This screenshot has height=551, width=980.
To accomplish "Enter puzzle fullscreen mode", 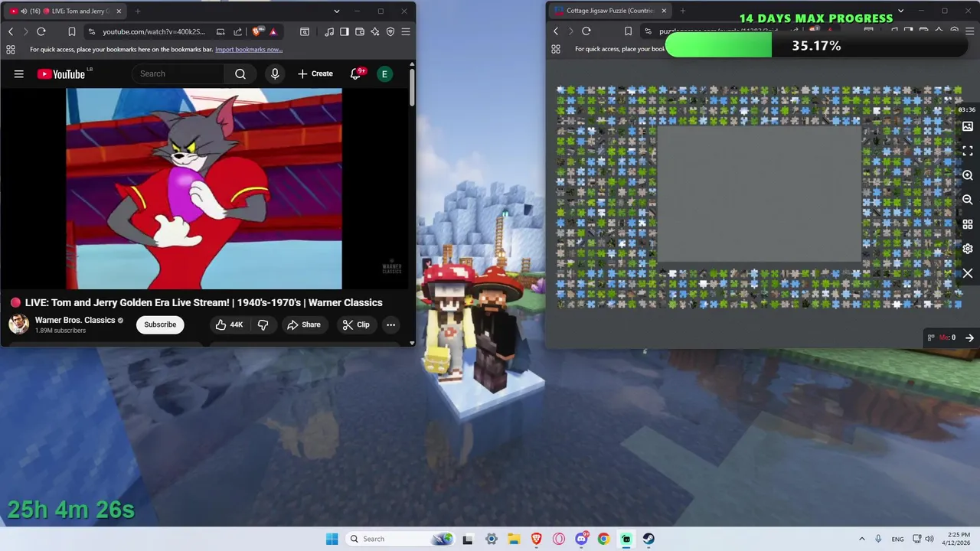I will [968, 151].
